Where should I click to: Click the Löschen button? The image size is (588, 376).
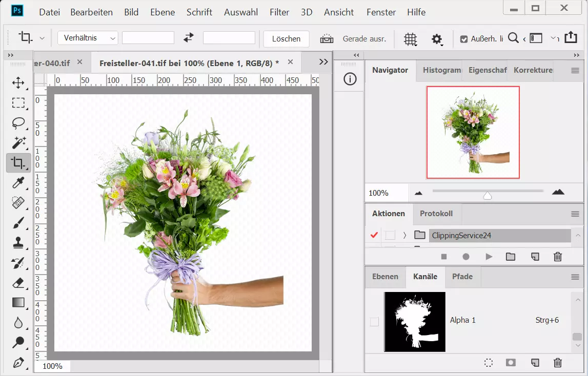286,39
